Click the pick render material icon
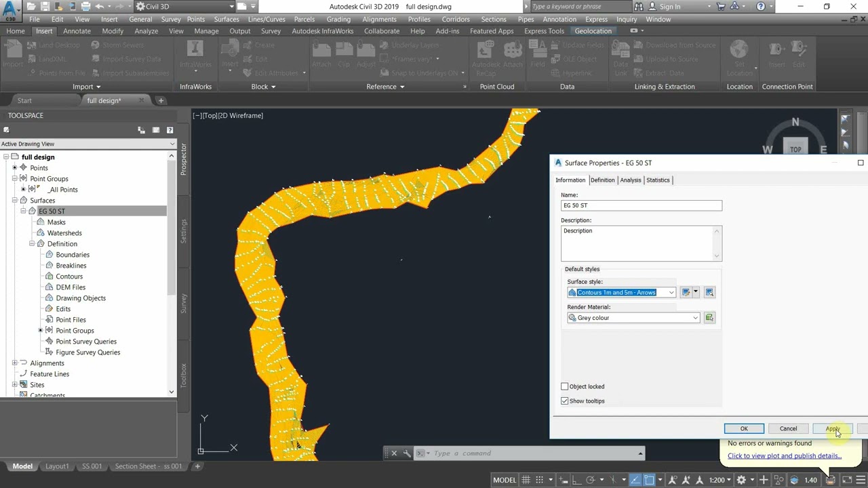 click(x=709, y=318)
